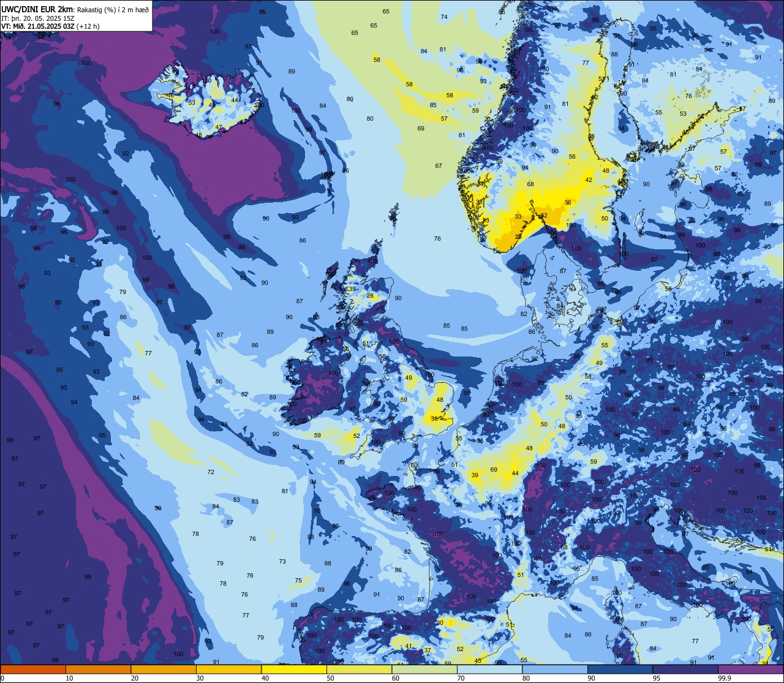Click the '10' label on the legend scale
The width and height of the screenshot is (784, 683).
(70, 678)
